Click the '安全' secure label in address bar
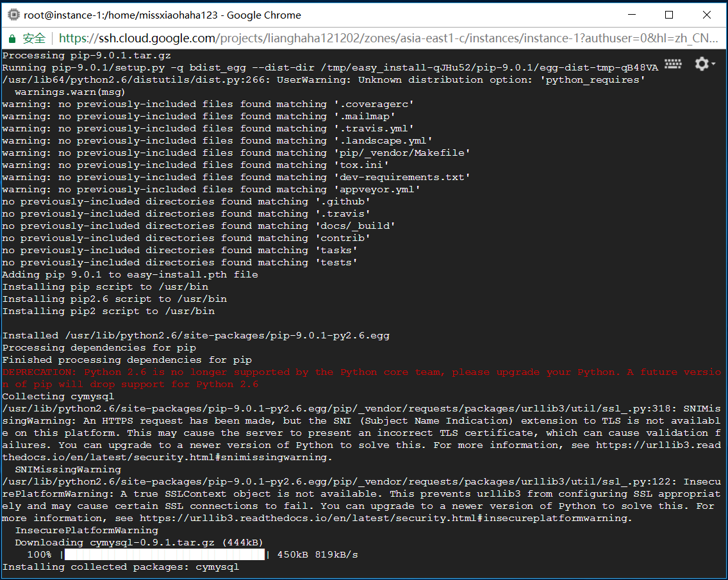The height and width of the screenshot is (580, 728). pos(34,38)
